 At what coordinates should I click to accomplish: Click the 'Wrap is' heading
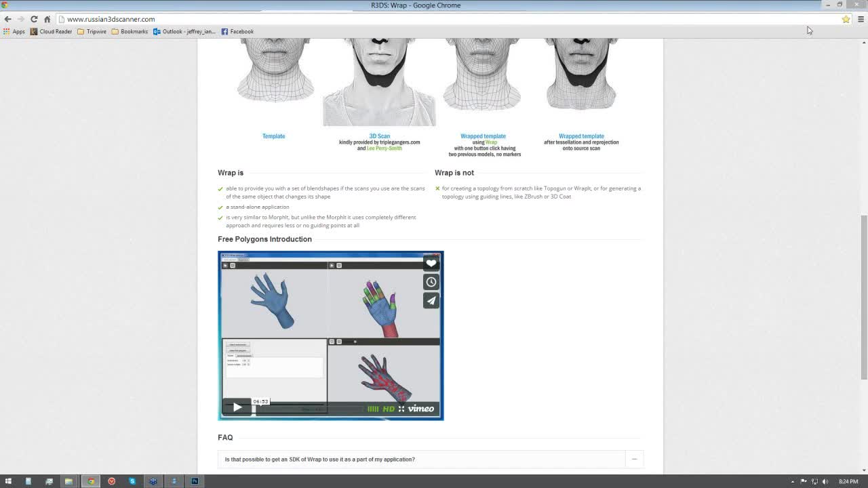click(x=231, y=173)
